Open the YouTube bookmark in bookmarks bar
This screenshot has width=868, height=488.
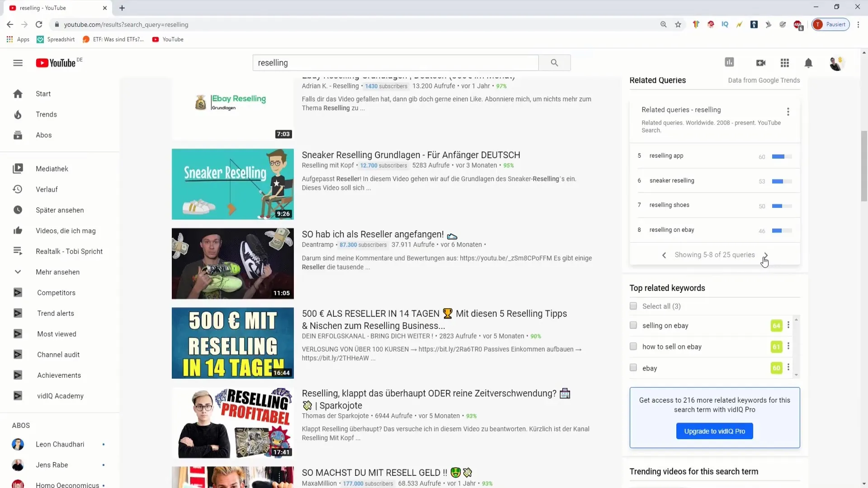pyautogui.click(x=168, y=39)
